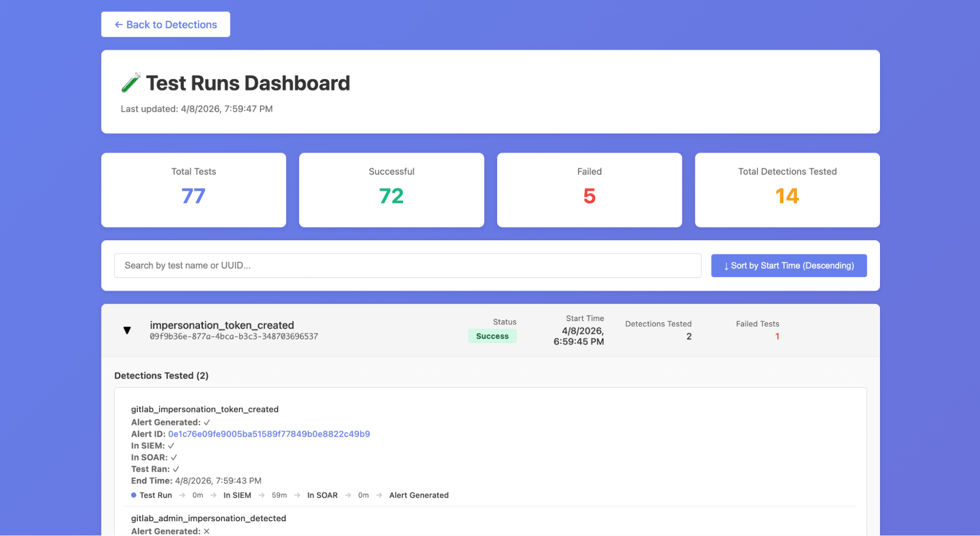Click the In SIEM checkmark line
The height and width of the screenshot is (536, 980).
152,446
